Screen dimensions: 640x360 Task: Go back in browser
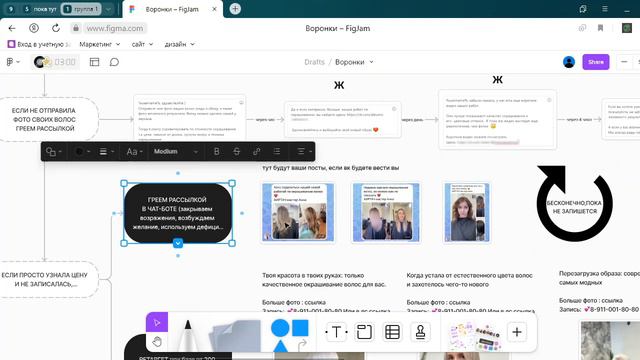click(x=12, y=28)
